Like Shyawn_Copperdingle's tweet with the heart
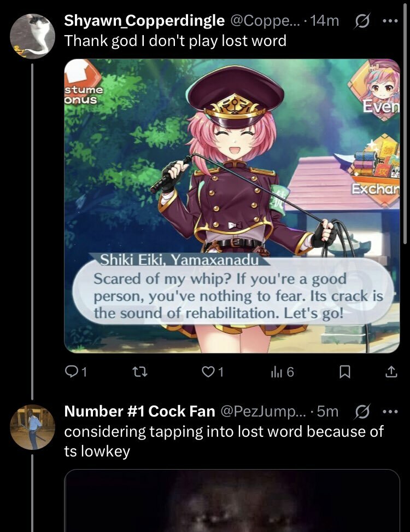 click(213, 372)
